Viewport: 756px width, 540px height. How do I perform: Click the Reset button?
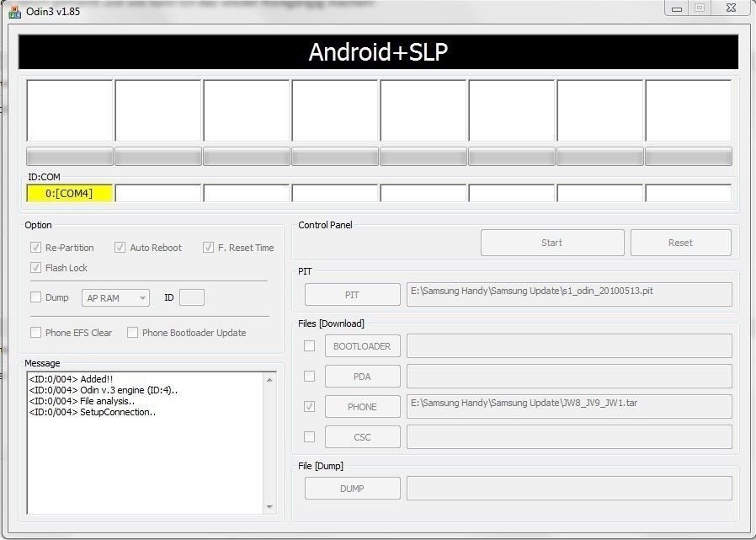pyautogui.click(x=681, y=243)
